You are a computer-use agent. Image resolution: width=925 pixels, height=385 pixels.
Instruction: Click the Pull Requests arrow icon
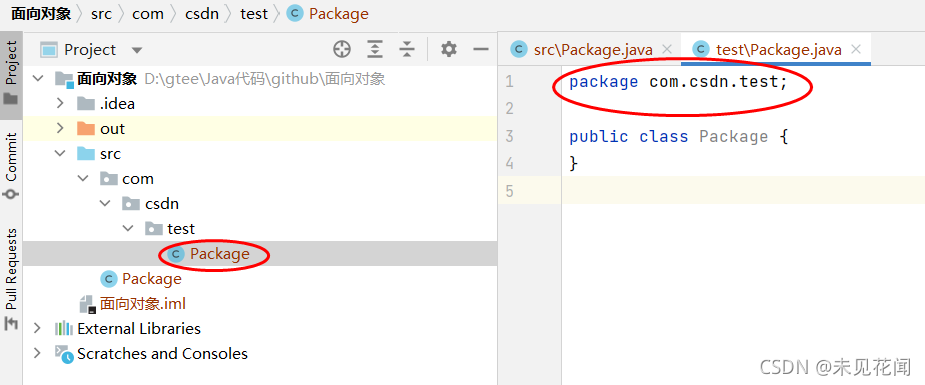(11, 323)
